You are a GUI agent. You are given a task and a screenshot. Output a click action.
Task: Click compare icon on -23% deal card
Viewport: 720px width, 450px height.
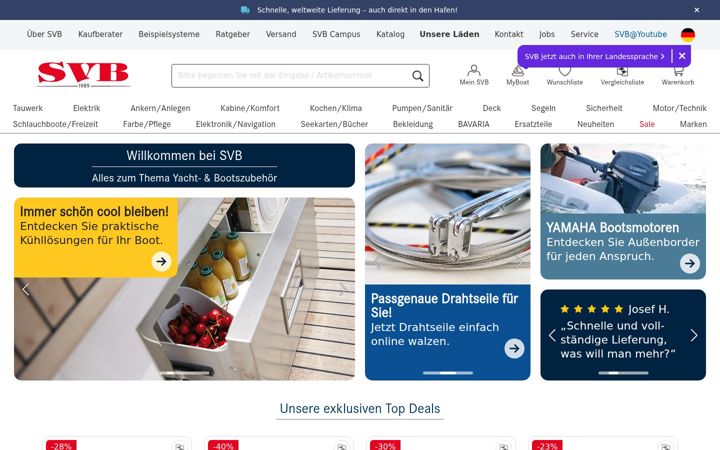pos(665,446)
